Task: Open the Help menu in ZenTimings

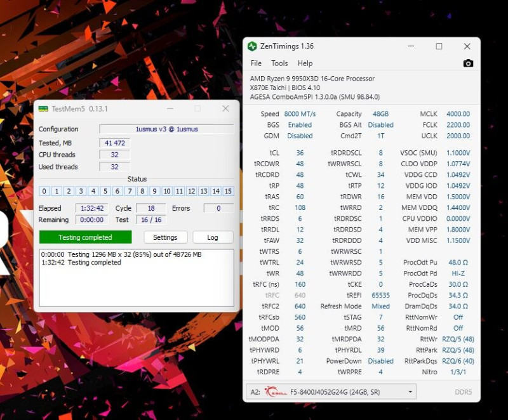Action: click(x=305, y=63)
